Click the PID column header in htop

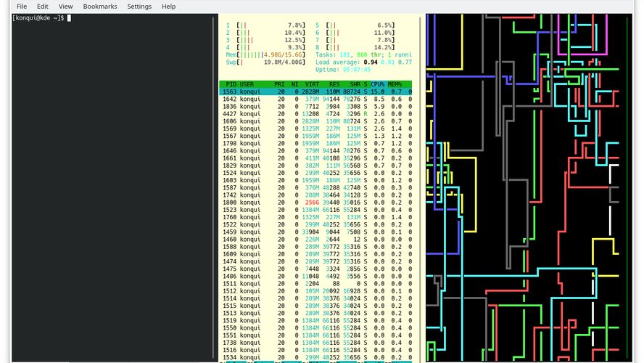click(x=231, y=84)
